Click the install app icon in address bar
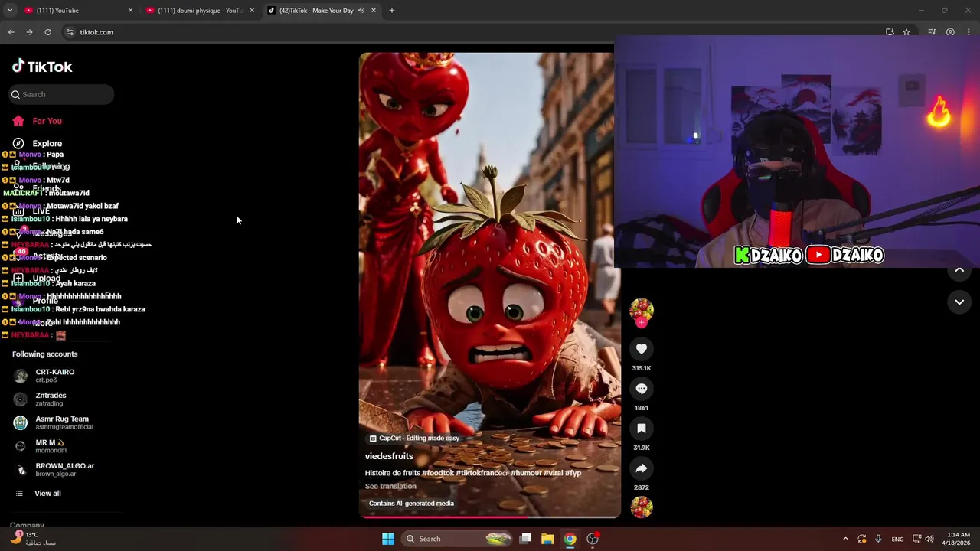Image resolution: width=980 pixels, height=551 pixels. 890,32
